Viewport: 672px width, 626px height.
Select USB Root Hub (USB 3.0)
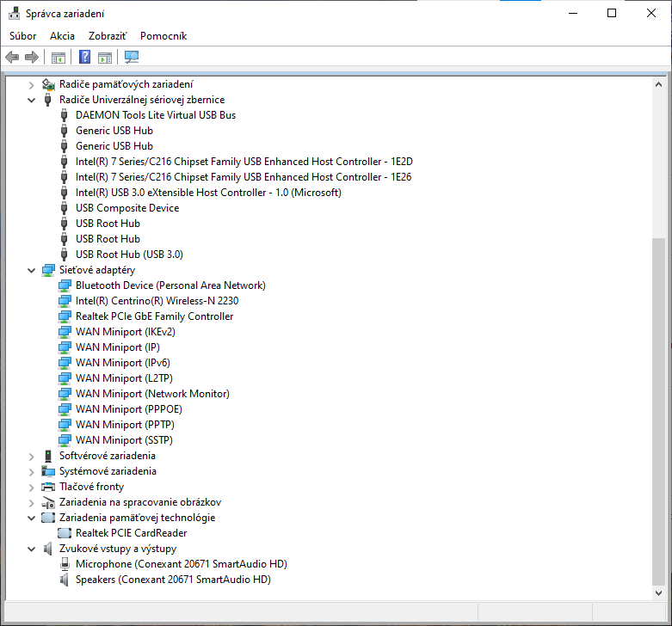click(x=129, y=255)
